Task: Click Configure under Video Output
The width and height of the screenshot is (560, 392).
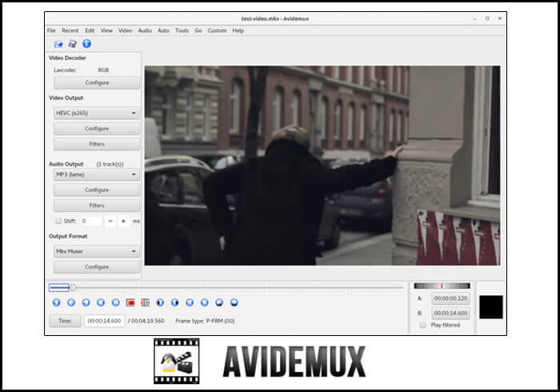Action: pos(97,129)
